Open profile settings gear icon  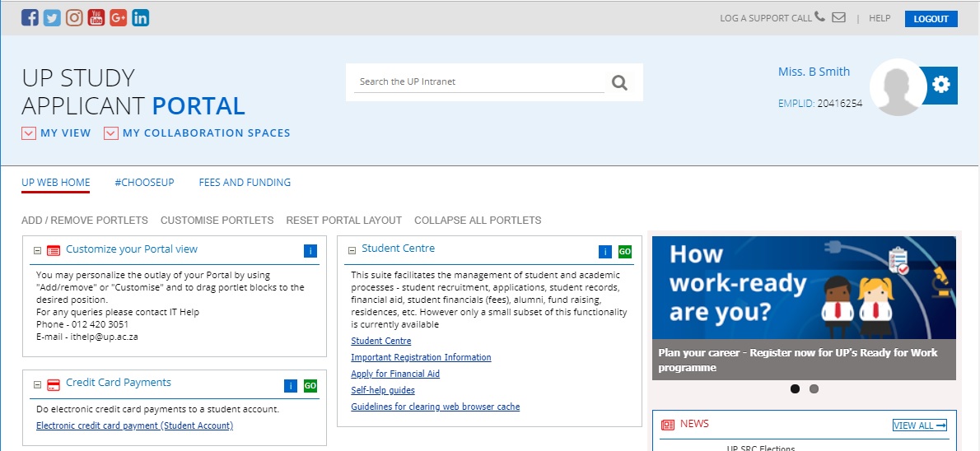point(940,84)
